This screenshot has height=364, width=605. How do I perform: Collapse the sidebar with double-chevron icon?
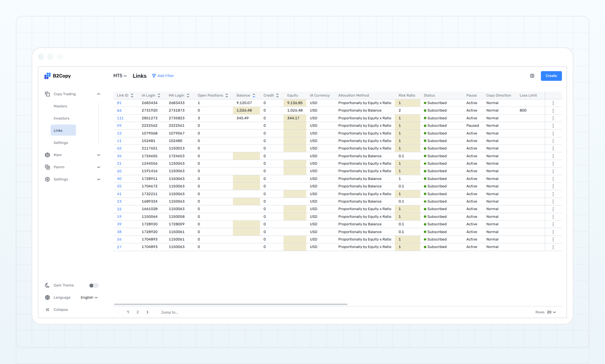point(48,310)
